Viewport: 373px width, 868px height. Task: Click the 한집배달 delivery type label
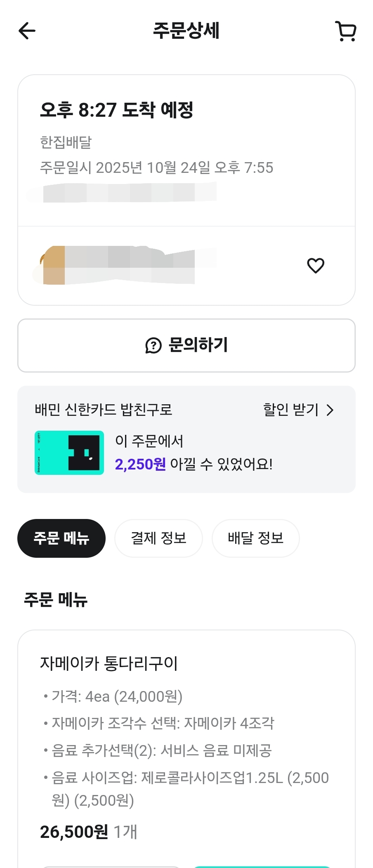pos(66,142)
